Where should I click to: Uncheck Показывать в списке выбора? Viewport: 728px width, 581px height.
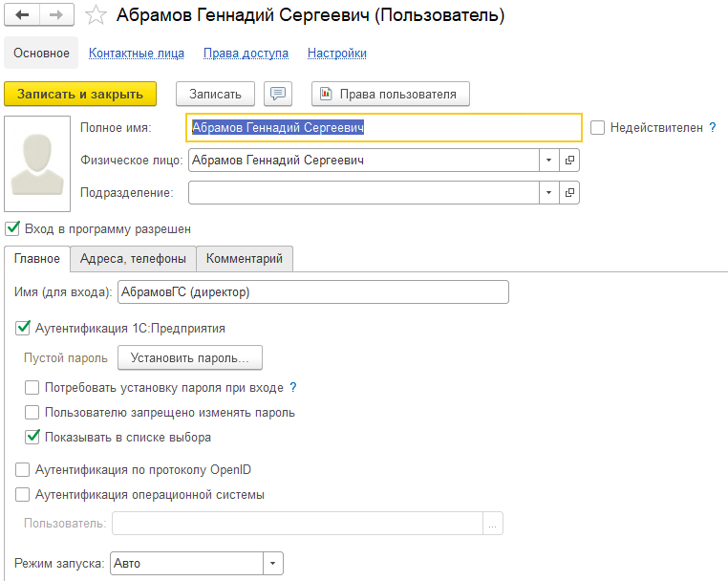pos(32,437)
